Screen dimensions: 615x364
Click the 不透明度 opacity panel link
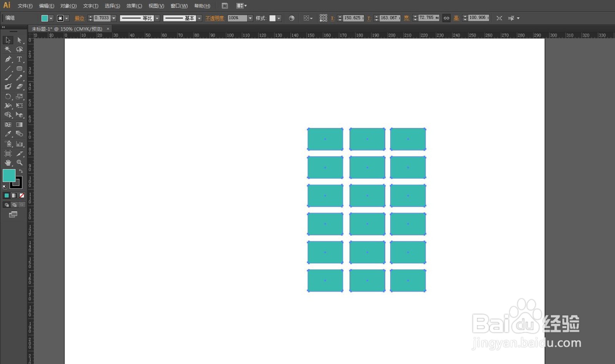[215, 18]
